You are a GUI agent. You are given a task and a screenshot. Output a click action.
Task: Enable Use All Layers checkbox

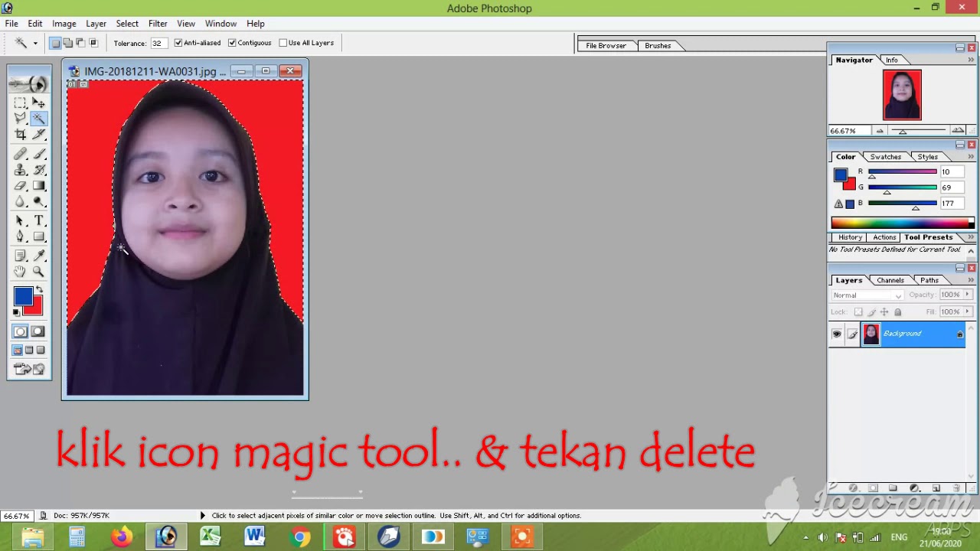[283, 43]
